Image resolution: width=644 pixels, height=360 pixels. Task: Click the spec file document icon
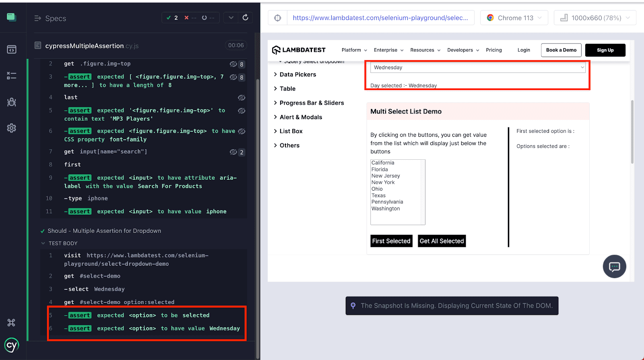pyautogui.click(x=38, y=45)
